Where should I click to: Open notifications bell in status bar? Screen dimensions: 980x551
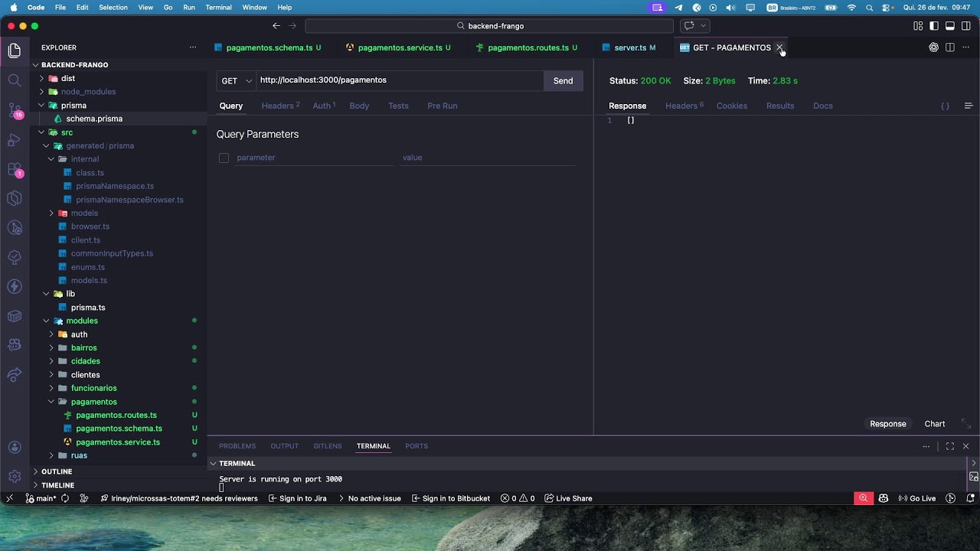point(970,498)
